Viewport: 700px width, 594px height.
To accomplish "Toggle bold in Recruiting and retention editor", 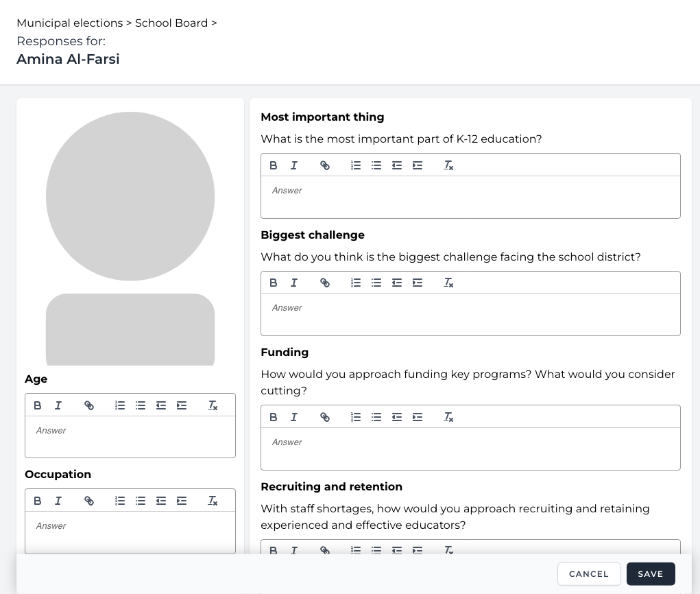I will tap(274, 550).
